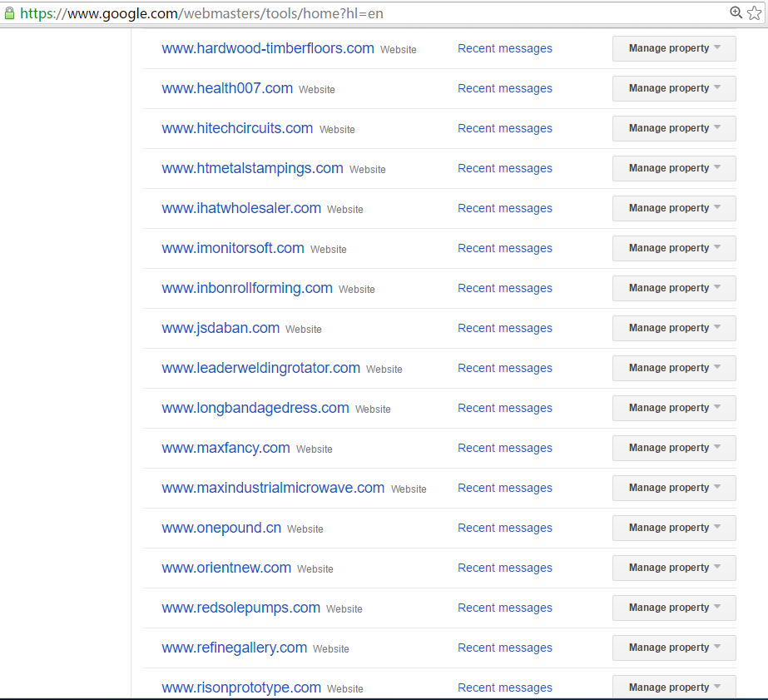Screen dimensions: 768x700
Task: Expand Manage property for htmetalstampings.com
Action: [674, 168]
